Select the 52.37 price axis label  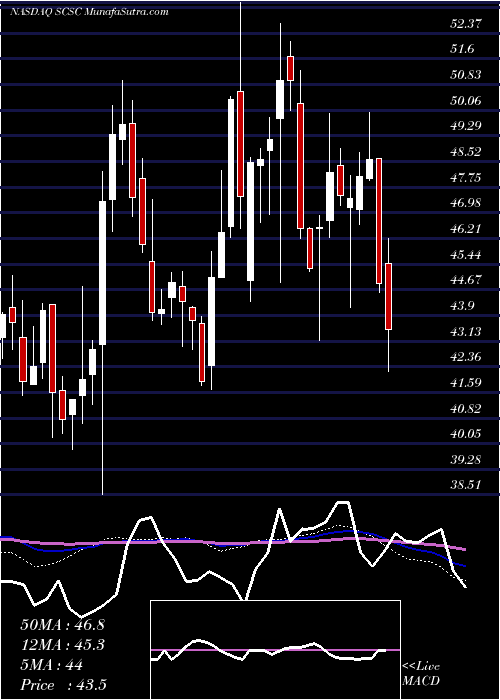tap(466, 24)
